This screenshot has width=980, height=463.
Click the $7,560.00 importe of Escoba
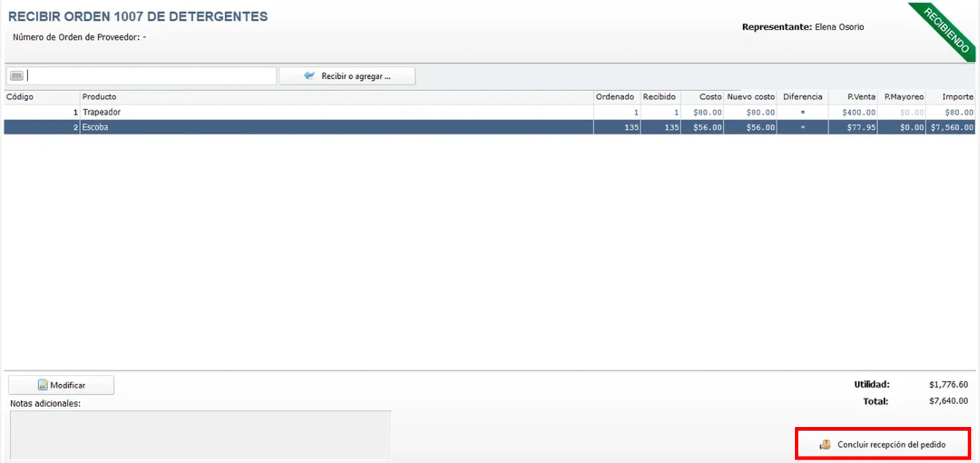pos(952,127)
